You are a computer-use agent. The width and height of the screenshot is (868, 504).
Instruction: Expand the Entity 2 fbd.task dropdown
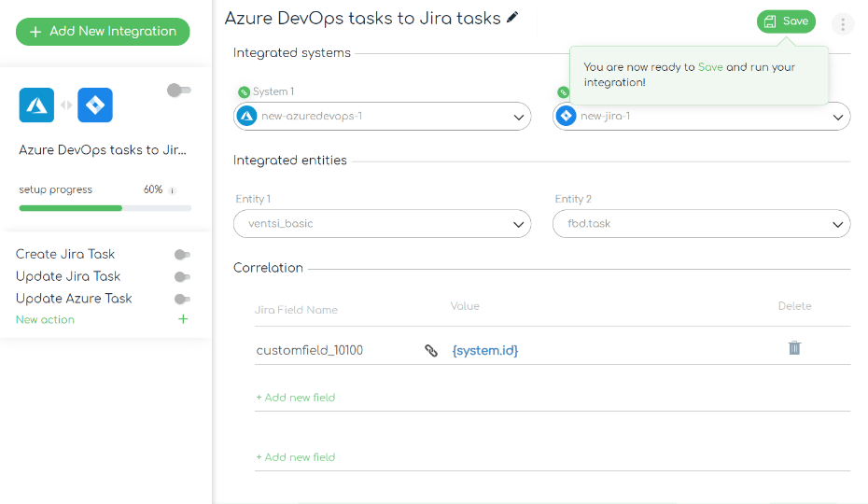[701, 224]
